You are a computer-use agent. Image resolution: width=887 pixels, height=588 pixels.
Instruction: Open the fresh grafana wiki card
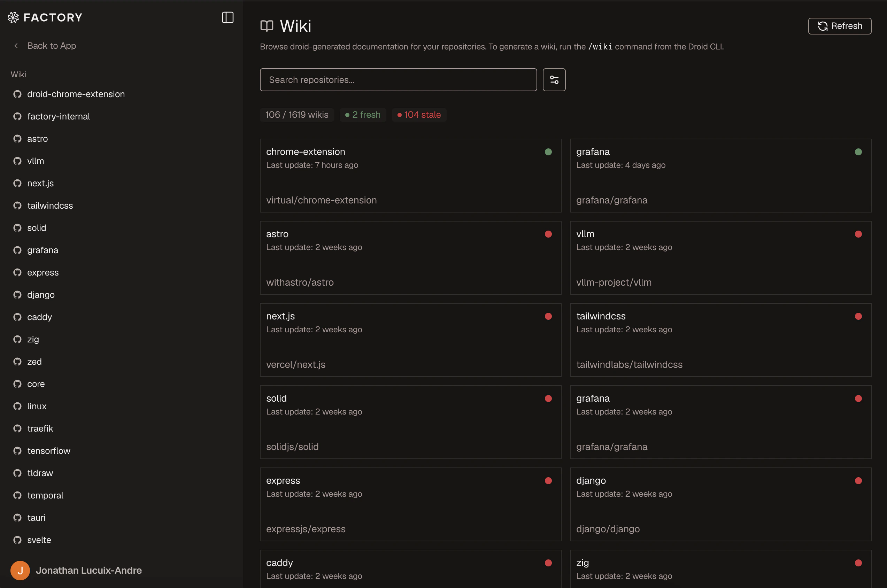point(720,176)
